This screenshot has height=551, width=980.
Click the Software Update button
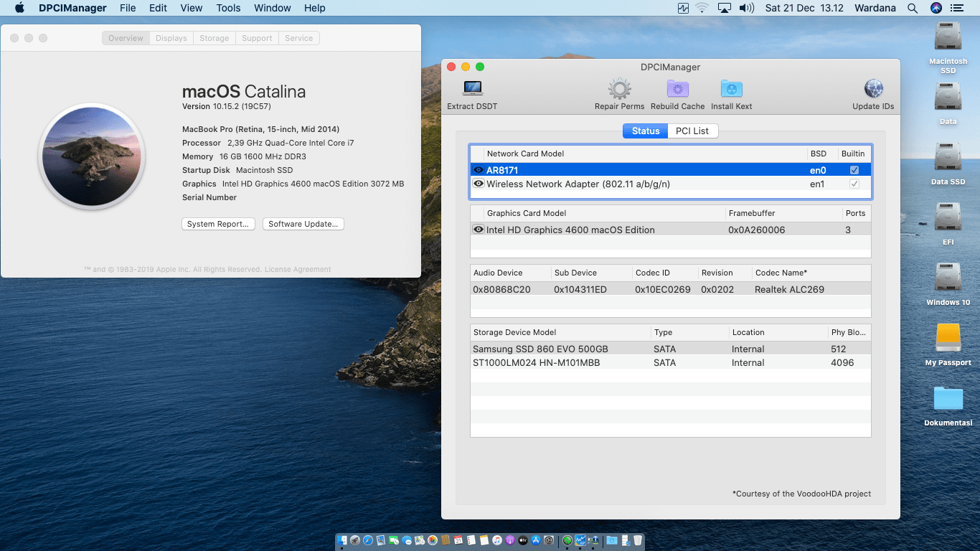coord(303,224)
